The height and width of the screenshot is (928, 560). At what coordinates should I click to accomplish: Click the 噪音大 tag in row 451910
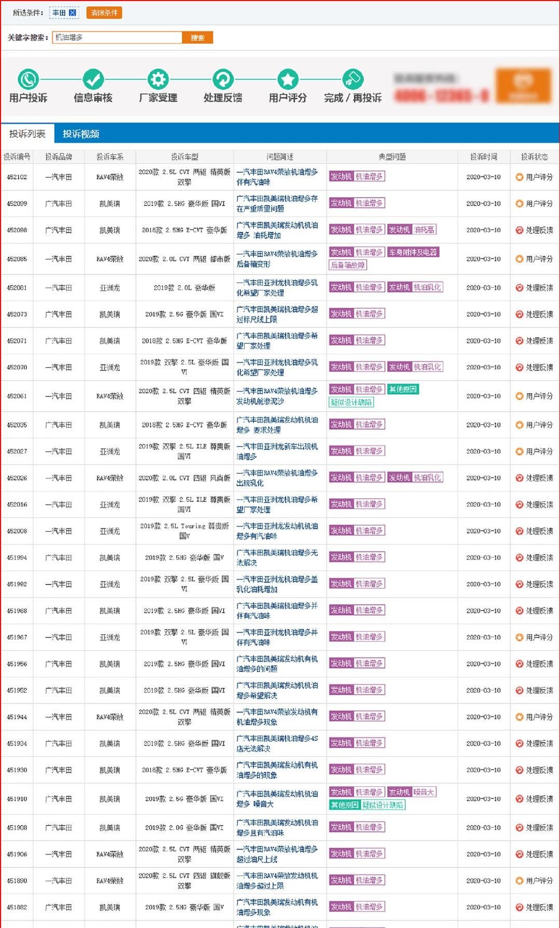(425, 792)
